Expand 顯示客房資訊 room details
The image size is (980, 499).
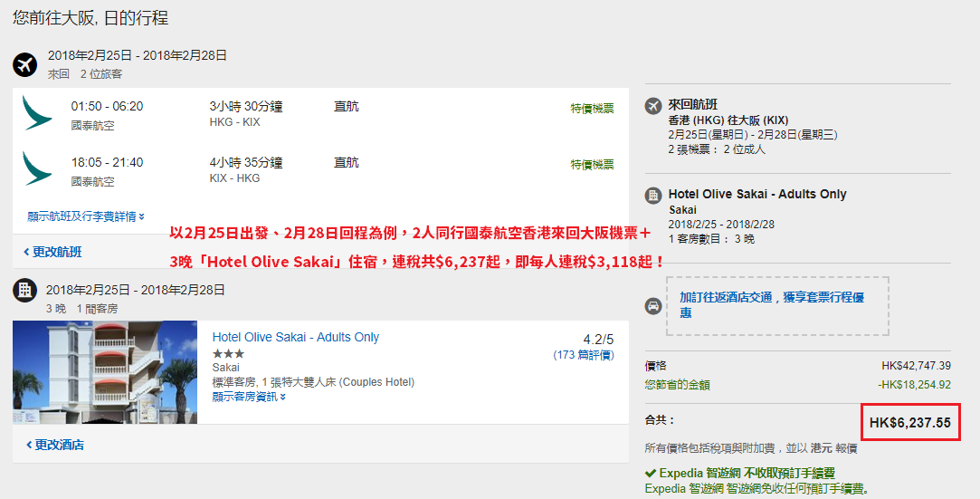pos(249,397)
